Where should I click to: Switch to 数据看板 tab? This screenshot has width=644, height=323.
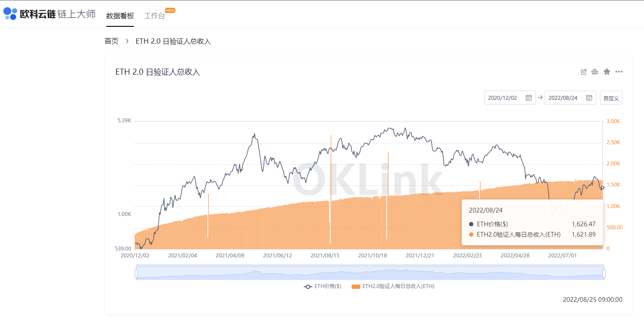[x=120, y=16]
